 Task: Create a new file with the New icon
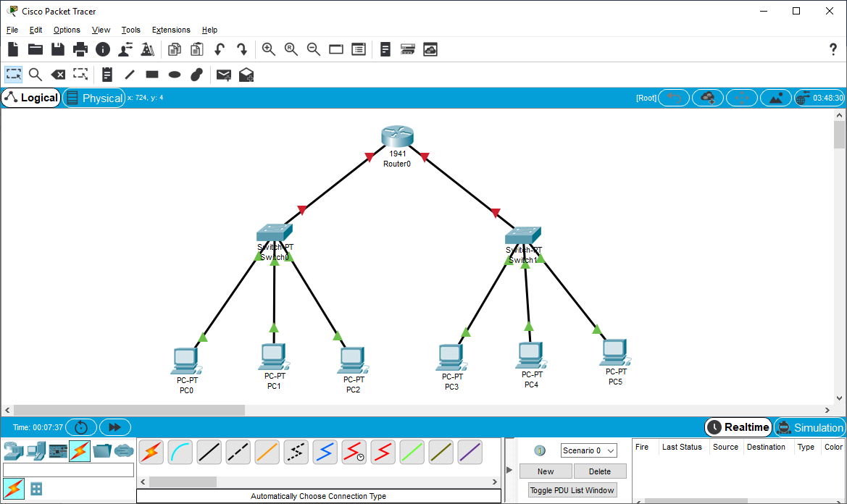13,50
